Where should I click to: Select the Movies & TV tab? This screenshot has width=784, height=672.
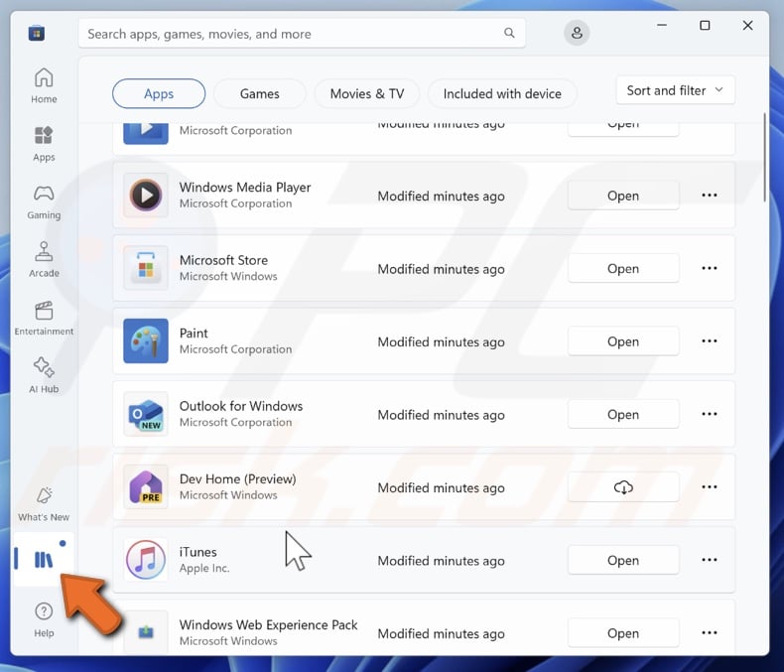click(367, 93)
